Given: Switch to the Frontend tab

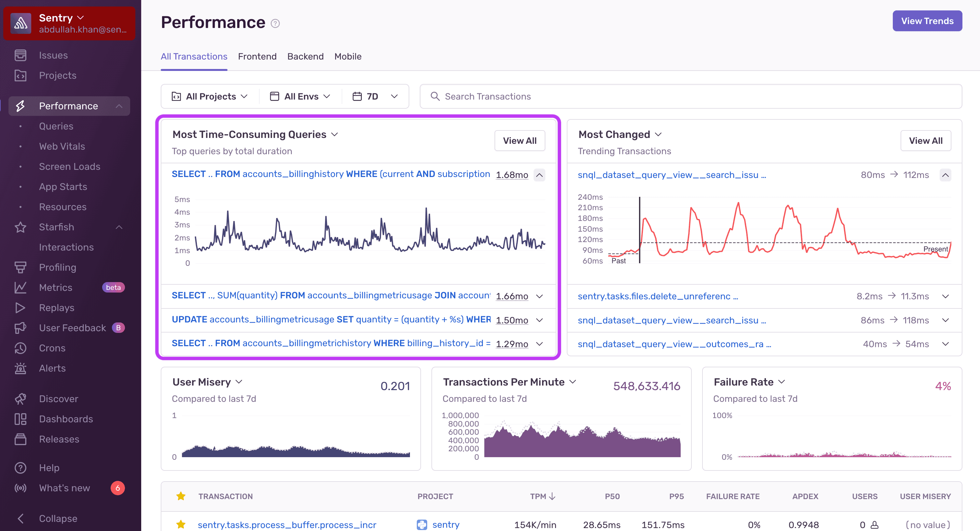Looking at the screenshot, I should (x=257, y=56).
